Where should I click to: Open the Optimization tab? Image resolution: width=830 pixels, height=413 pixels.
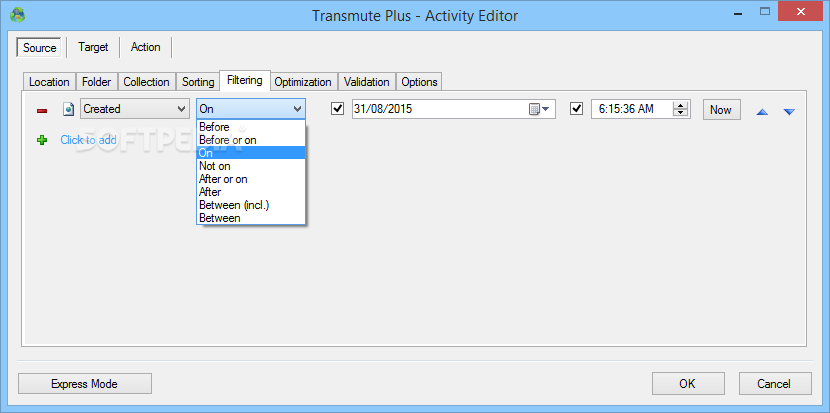(x=303, y=82)
